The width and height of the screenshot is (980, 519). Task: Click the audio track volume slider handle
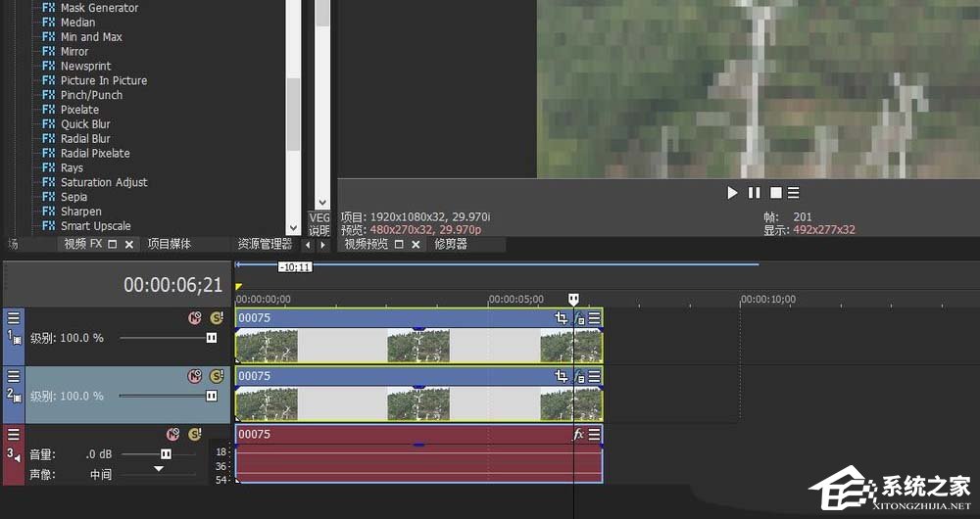click(166, 454)
